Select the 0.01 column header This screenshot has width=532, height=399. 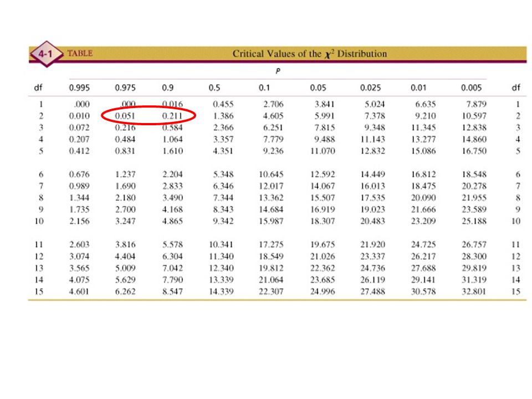(418, 88)
